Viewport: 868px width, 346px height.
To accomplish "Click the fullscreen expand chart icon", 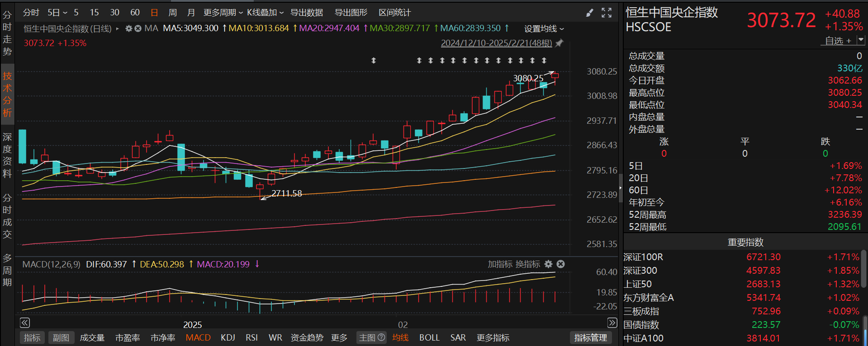I will (x=607, y=13).
